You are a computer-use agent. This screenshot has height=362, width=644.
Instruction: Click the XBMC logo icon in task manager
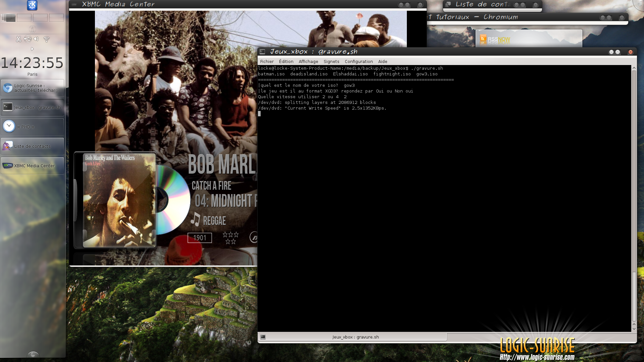[x=8, y=165]
